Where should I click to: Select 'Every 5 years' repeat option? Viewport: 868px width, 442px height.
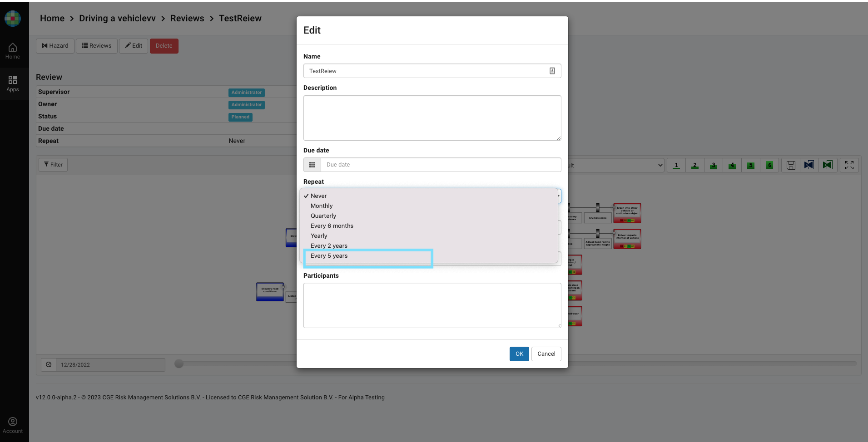pos(329,256)
